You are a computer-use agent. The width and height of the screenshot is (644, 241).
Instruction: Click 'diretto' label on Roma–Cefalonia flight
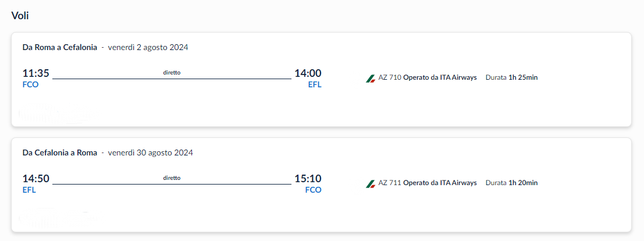(172, 73)
